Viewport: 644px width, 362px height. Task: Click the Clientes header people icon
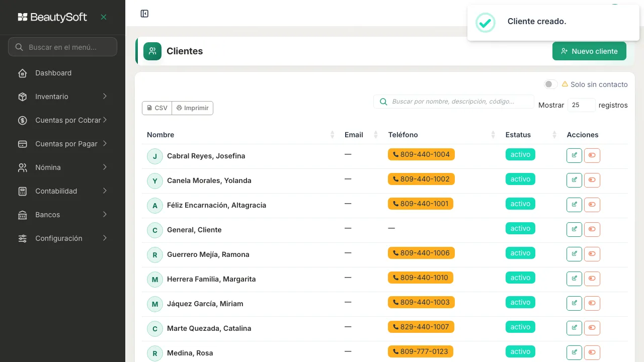point(152,51)
